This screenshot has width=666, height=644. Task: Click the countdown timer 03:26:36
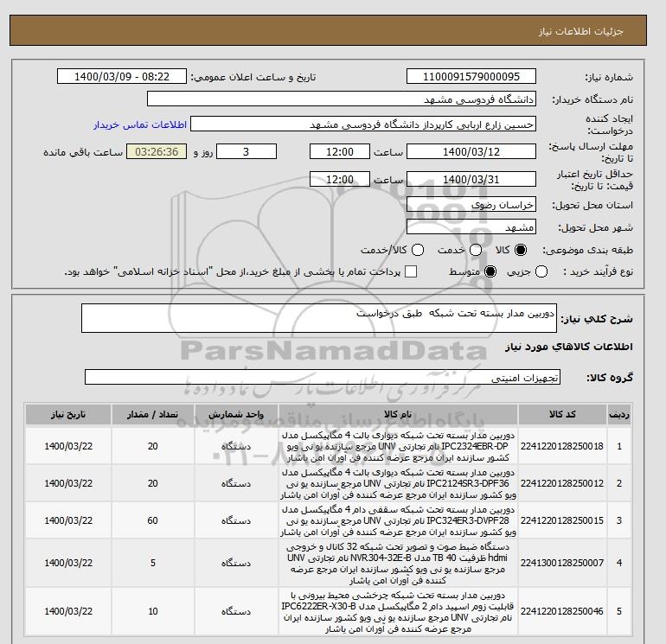[x=157, y=151]
